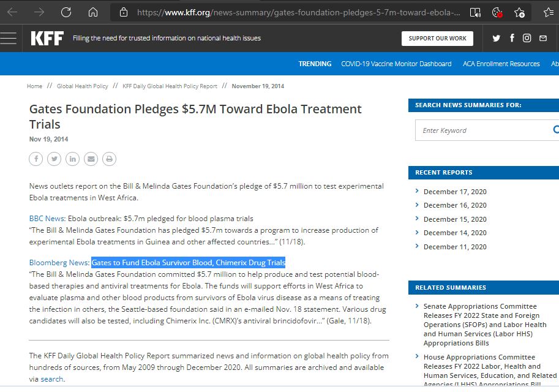Click the highlighted Bloomberg headline text
Screen dimensions: 559x392
(x=188, y=263)
